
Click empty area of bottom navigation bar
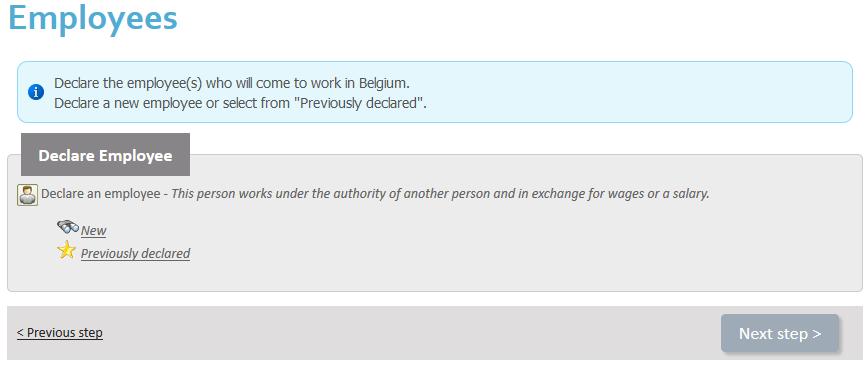tap(409, 333)
